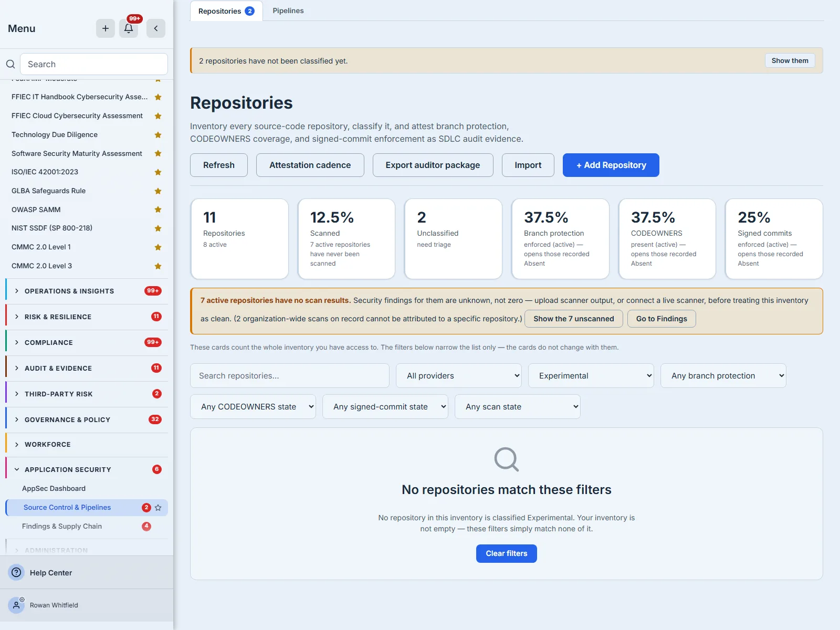
Task: Select the Repositories tab
Action: [x=226, y=11]
